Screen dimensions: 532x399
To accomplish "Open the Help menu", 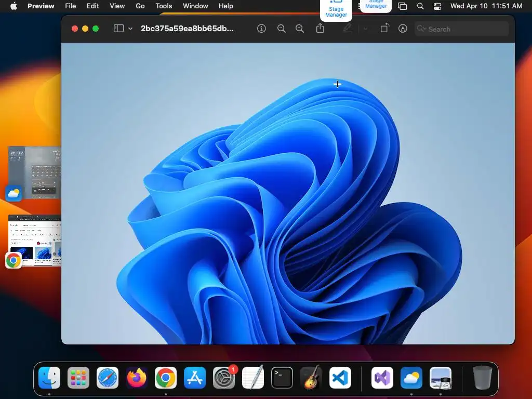I will [x=225, y=6].
